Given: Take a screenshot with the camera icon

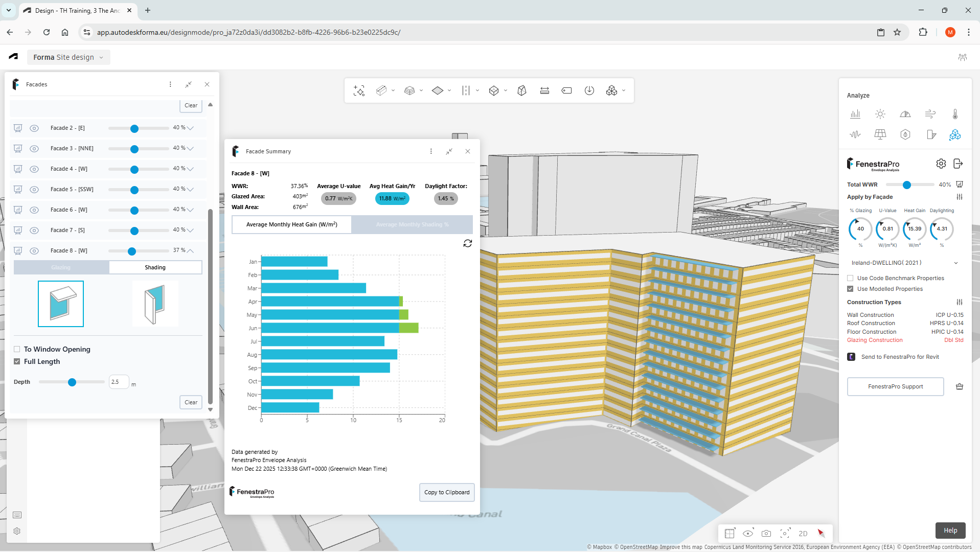Looking at the screenshot, I should (x=766, y=534).
